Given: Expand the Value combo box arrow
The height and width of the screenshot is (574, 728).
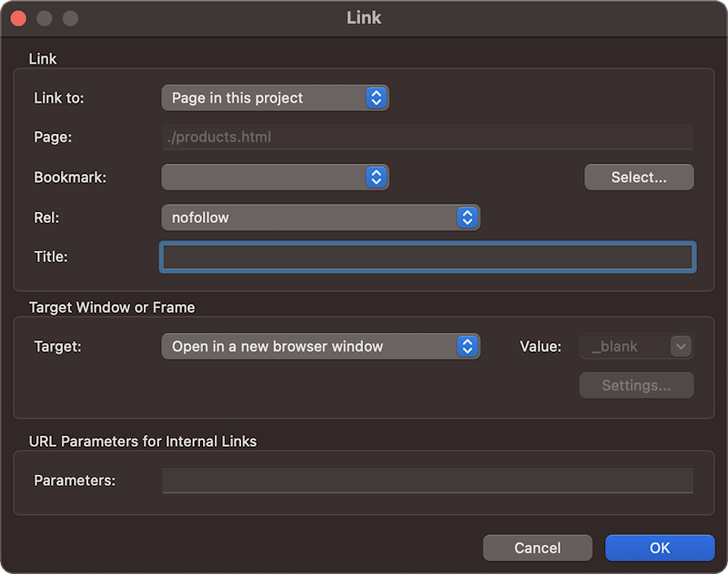Looking at the screenshot, I should pyautogui.click(x=681, y=347).
